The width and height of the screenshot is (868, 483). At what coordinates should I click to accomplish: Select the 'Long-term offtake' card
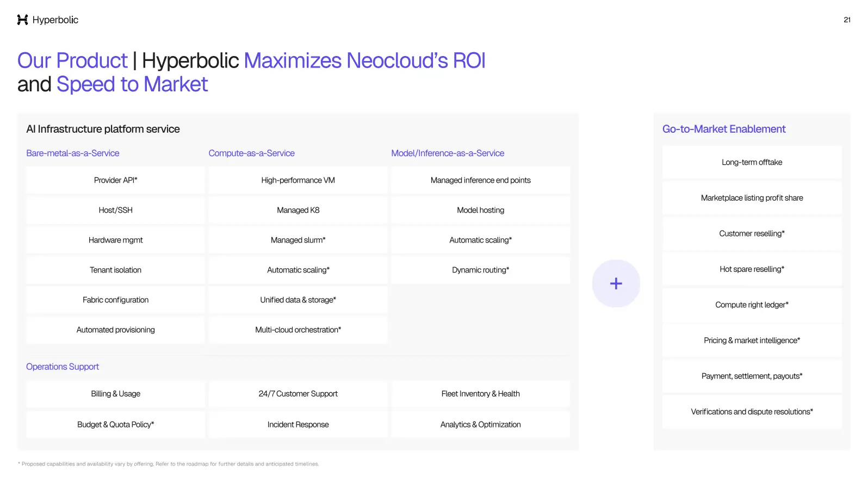(x=752, y=162)
